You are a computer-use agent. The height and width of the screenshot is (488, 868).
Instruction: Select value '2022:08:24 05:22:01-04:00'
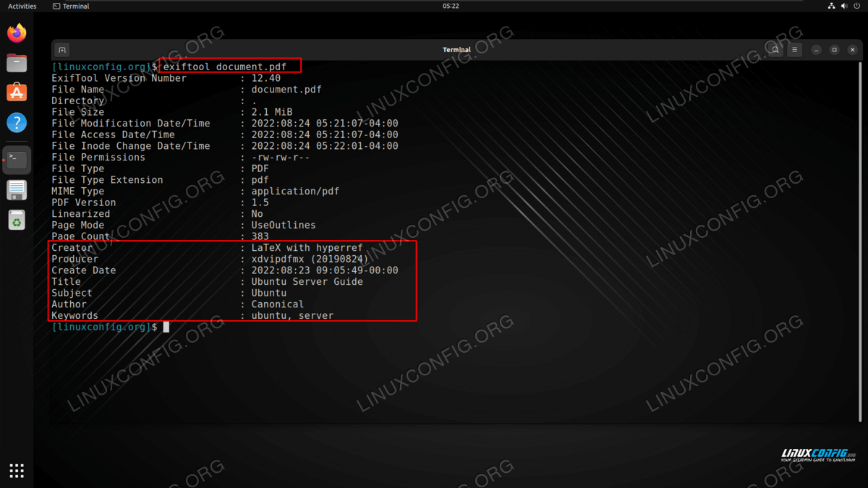point(325,146)
